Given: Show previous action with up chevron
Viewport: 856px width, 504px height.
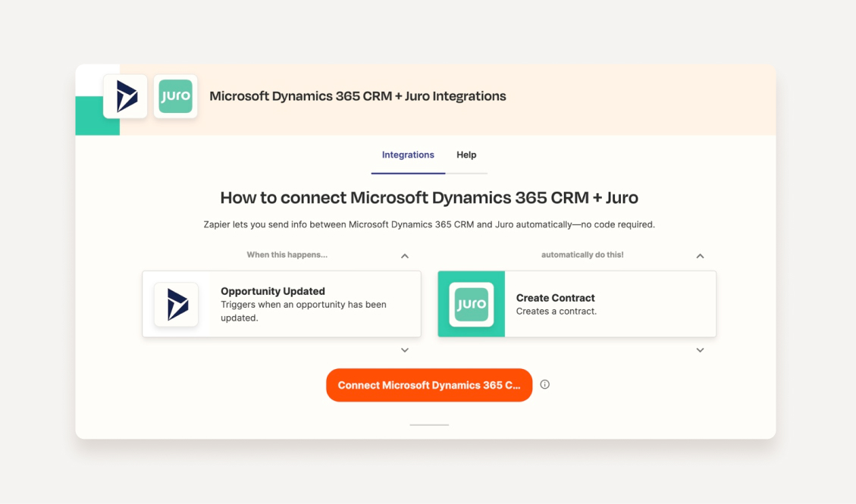Looking at the screenshot, I should pyautogui.click(x=700, y=256).
